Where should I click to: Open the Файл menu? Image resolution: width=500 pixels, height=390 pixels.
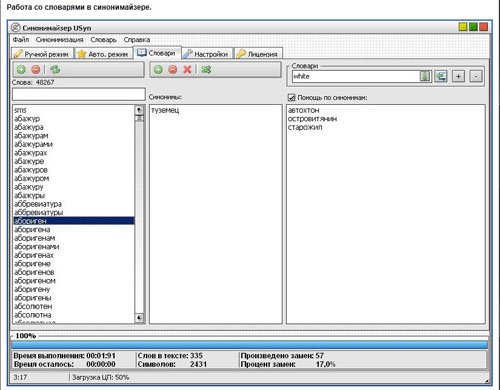tap(21, 40)
